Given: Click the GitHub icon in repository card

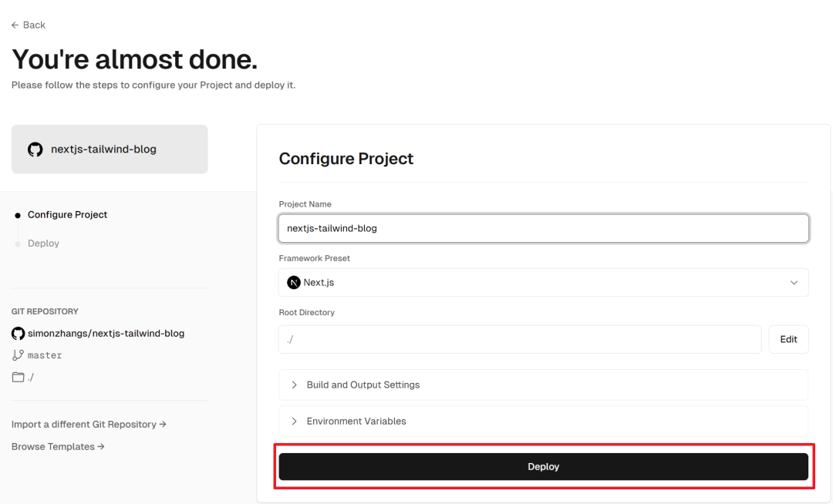Looking at the screenshot, I should tap(35, 150).
